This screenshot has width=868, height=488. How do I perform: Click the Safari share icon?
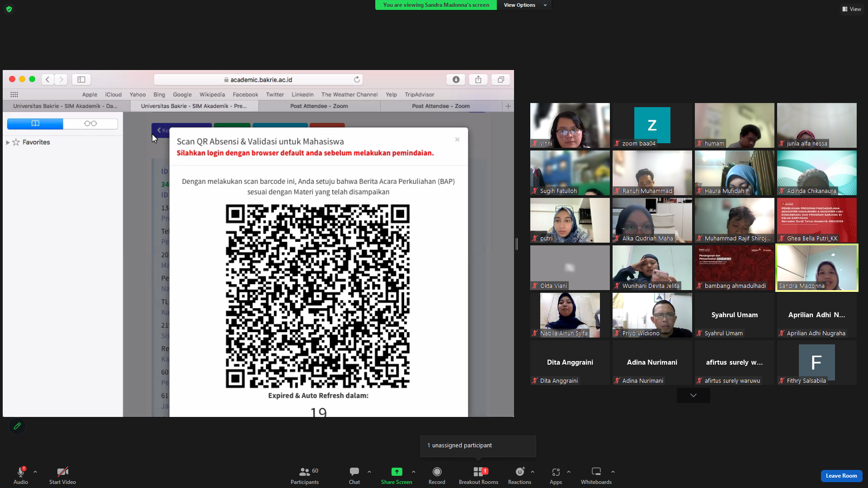(478, 80)
